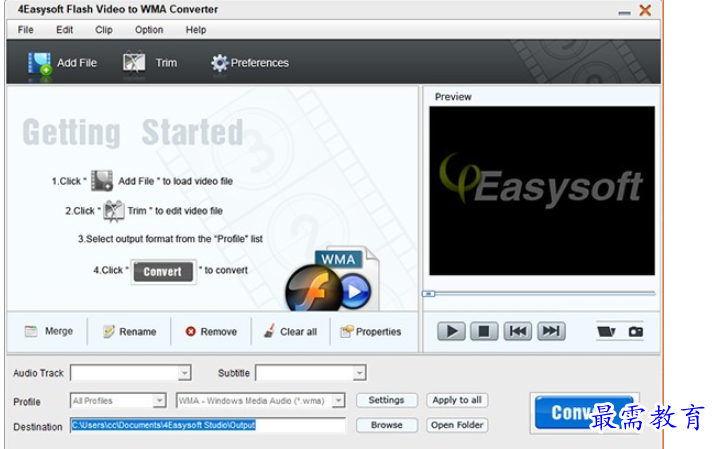This screenshot has width=713, height=449.
Task: Expand the Audio Track dropdown
Action: point(184,373)
